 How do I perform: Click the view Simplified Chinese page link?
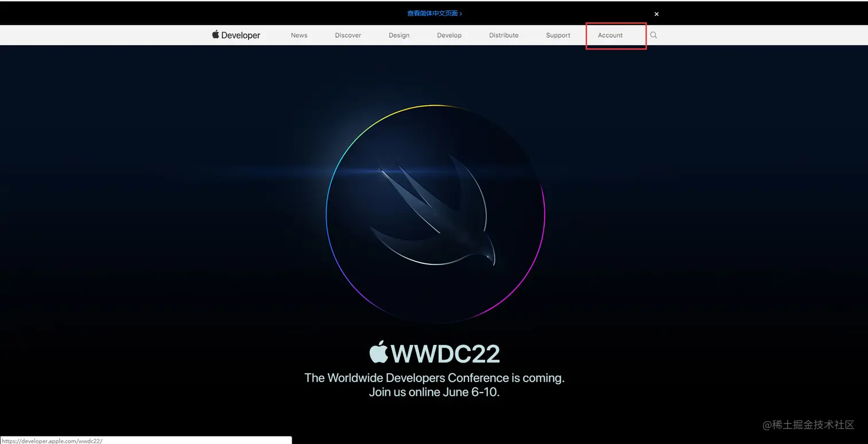(435, 13)
